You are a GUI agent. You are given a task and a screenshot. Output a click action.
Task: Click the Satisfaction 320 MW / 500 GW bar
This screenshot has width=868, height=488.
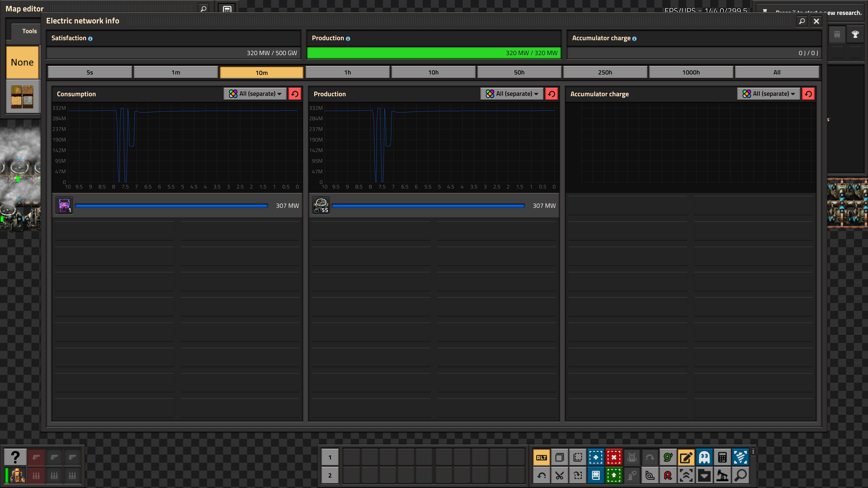pyautogui.click(x=174, y=53)
